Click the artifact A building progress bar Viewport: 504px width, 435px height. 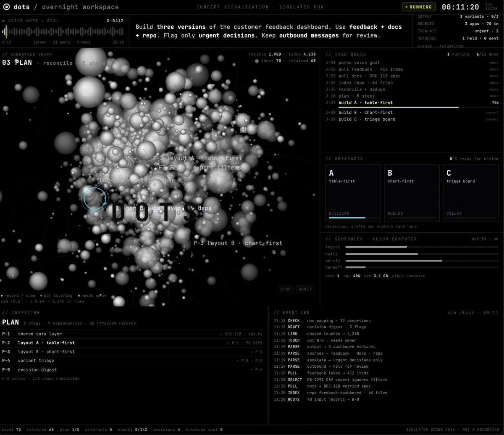[x=353, y=218]
